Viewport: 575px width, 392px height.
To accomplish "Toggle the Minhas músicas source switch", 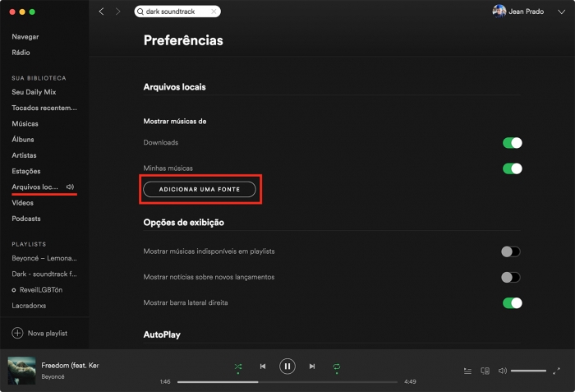I will click(x=513, y=168).
